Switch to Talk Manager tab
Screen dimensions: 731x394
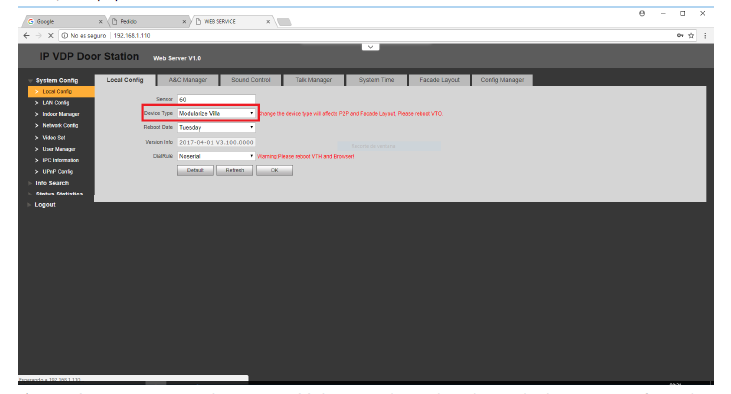pos(313,80)
